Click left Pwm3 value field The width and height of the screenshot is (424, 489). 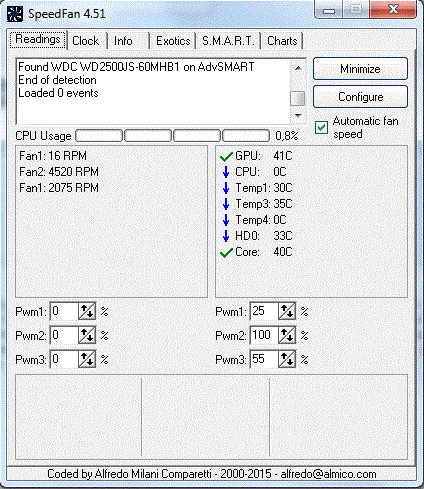(x=64, y=359)
